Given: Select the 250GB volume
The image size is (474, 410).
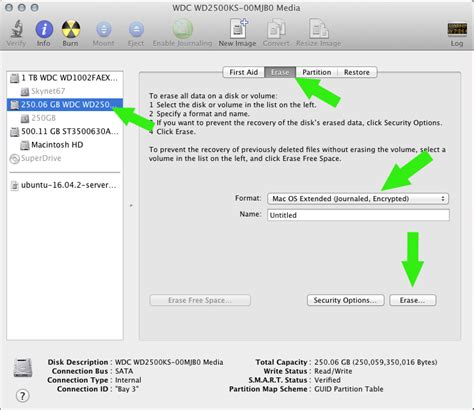Looking at the screenshot, I should point(65,118).
